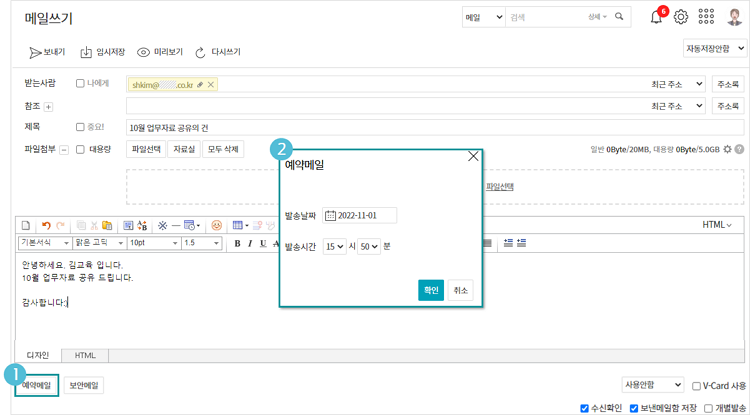Viewport: 750px width, 415px height.
Task: Click the search magnifier icon
Action: click(x=619, y=17)
